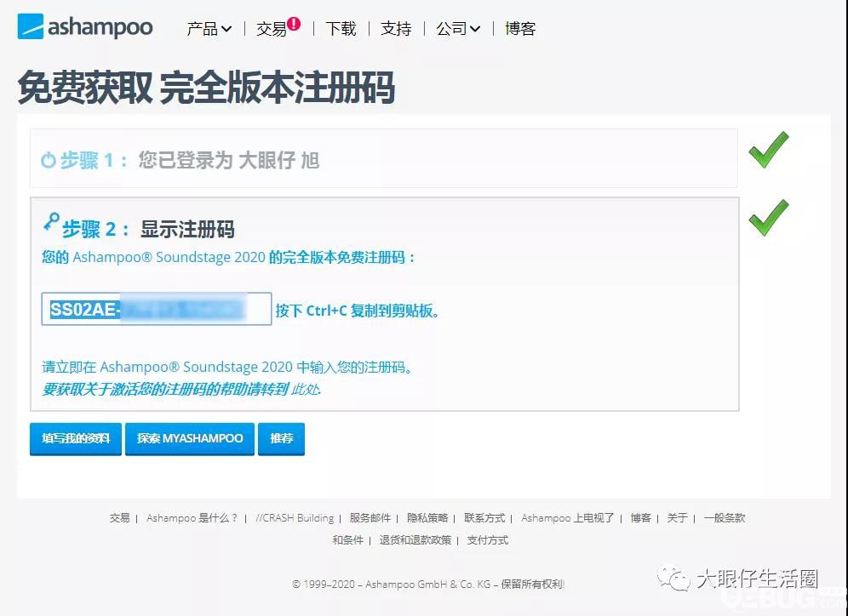Click the Ashampoo logo
848x616 pixels.
[x=85, y=26]
